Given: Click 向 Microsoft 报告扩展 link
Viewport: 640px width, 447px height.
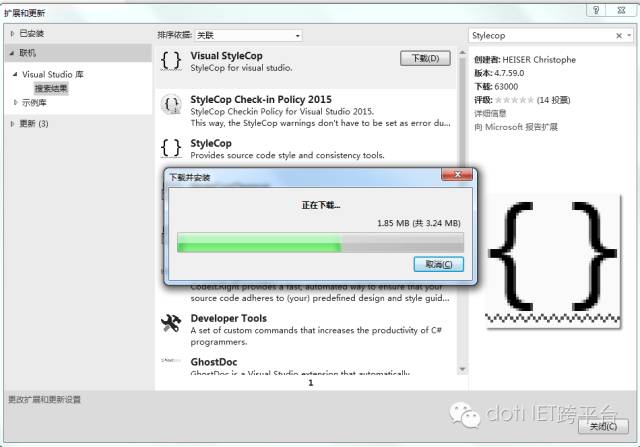Looking at the screenshot, I should pos(516,127).
